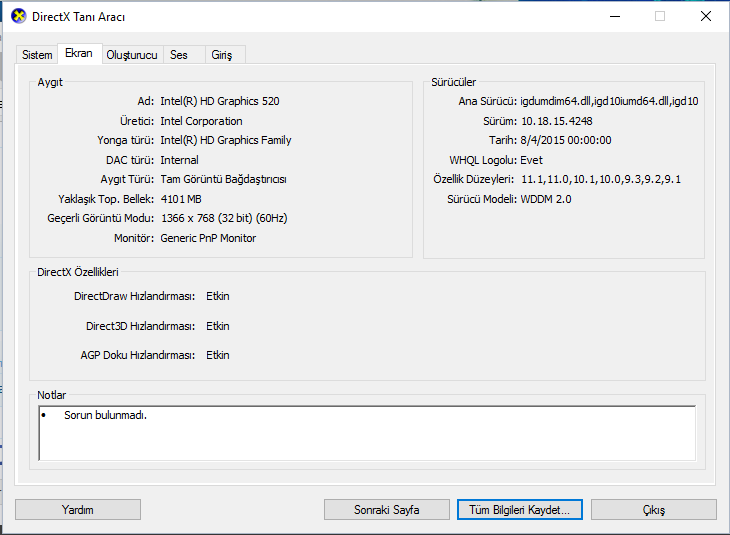Click the 'Yaklaşık Top. Bellek:' label
730x535 pixels.
click(x=106, y=199)
